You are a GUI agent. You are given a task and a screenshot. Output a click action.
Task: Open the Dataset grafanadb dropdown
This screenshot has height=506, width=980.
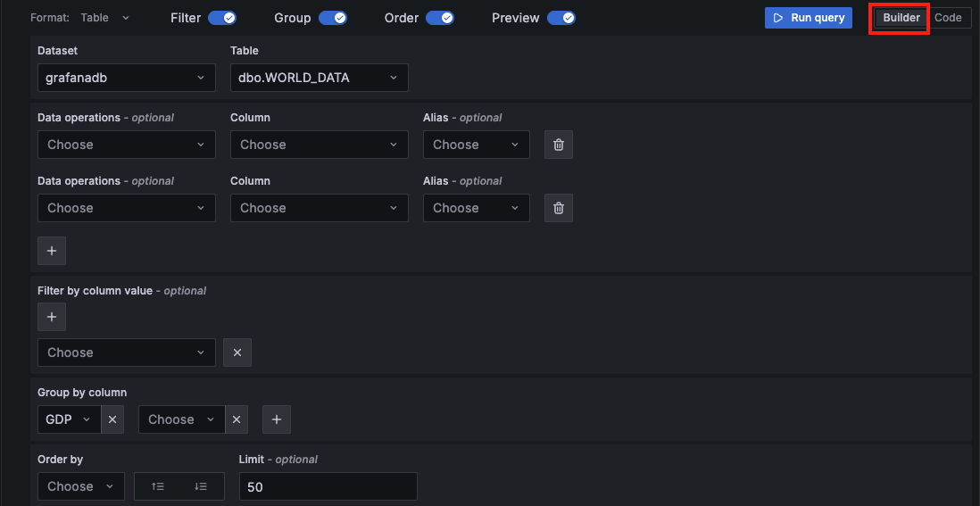[126, 78]
